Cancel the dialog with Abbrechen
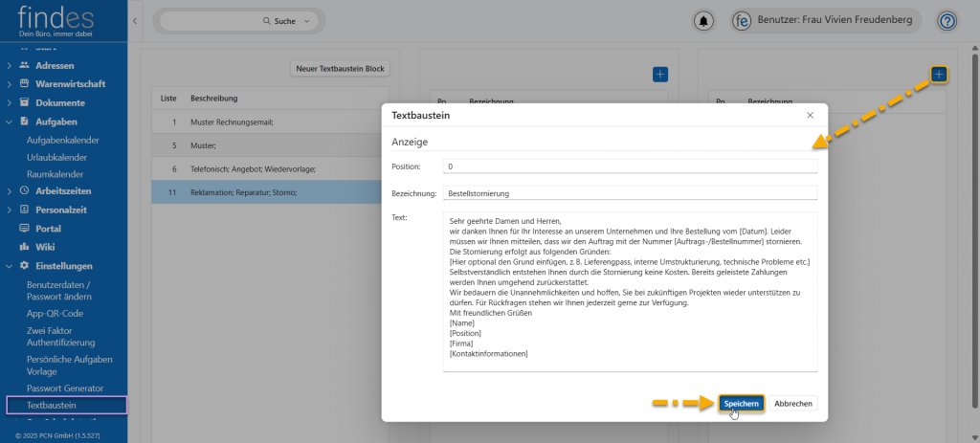 (793, 404)
